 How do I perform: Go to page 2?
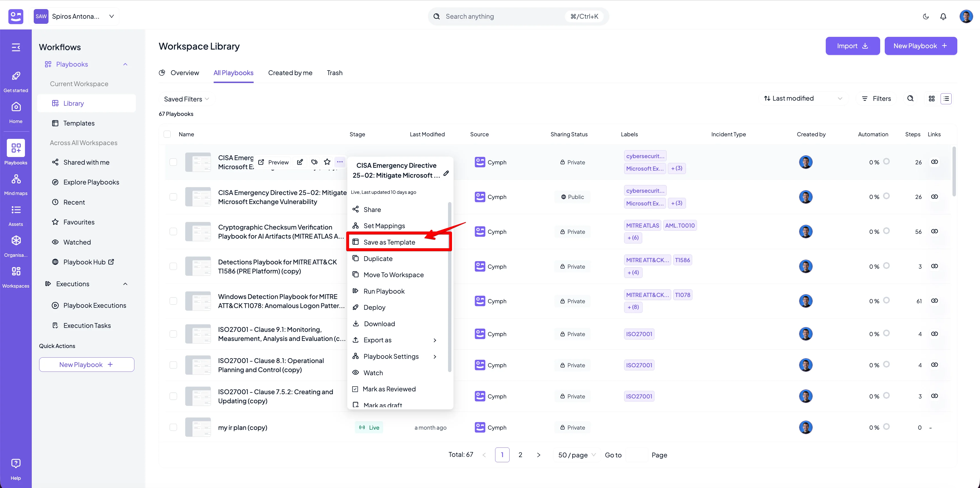point(520,455)
